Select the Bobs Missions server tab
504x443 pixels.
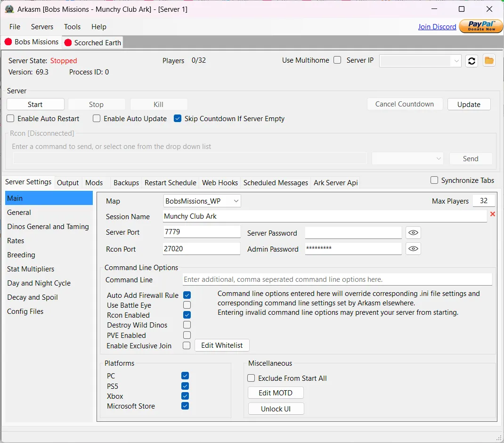(32, 42)
